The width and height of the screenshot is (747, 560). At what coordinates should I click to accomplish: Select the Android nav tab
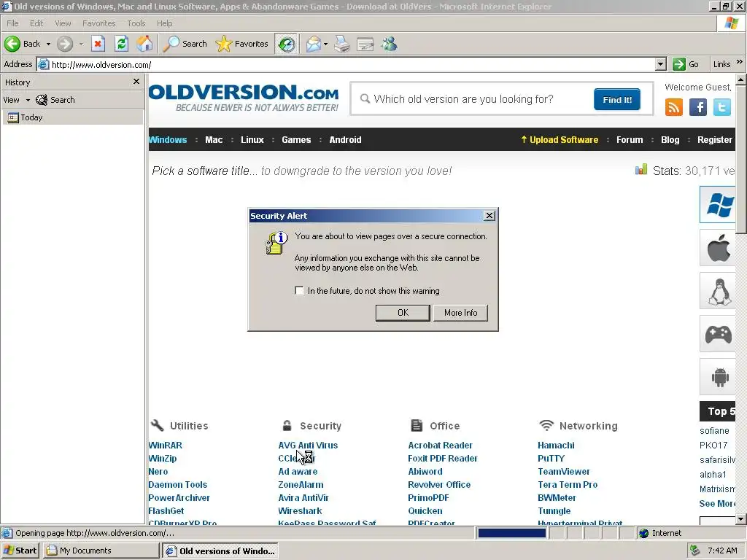[x=345, y=139]
